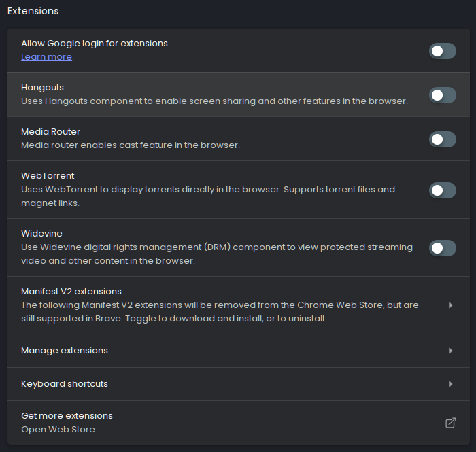Open the Manage extensions row

tap(239, 351)
